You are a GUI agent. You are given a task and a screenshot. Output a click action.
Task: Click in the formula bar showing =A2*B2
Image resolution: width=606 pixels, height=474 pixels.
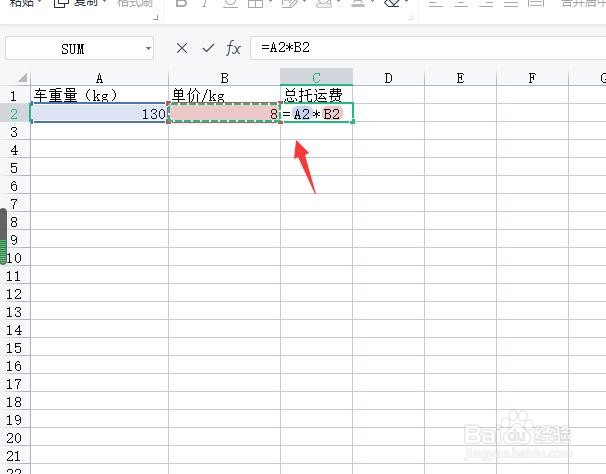(x=428, y=48)
